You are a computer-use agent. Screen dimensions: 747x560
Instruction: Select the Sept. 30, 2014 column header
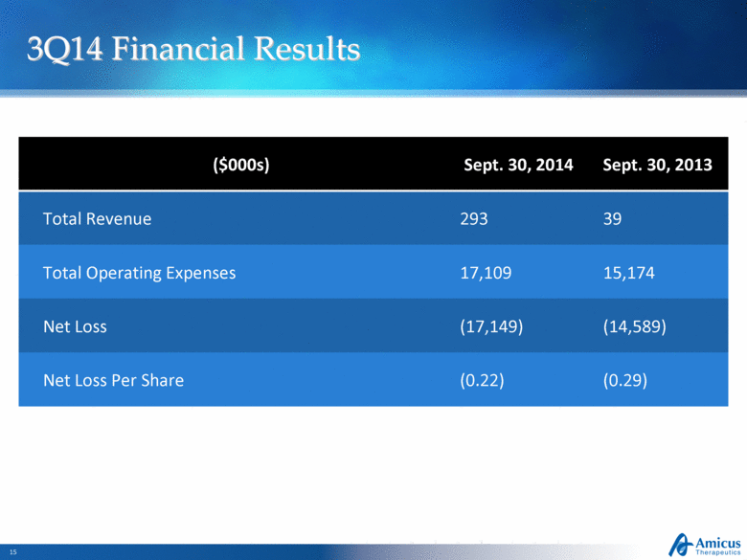tap(517, 165)
